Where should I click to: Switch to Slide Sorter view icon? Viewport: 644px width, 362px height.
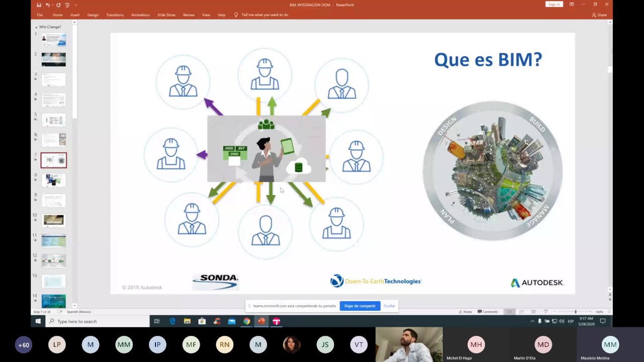click(522, 312)
